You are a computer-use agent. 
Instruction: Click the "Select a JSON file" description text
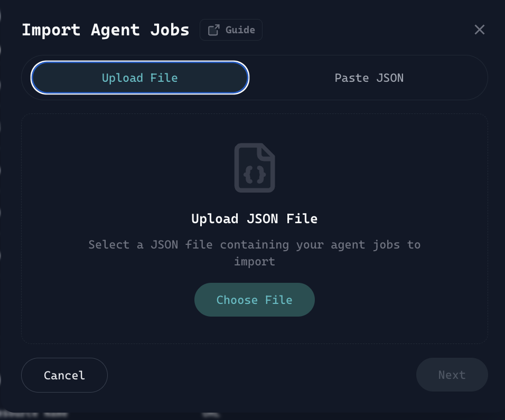254,245
